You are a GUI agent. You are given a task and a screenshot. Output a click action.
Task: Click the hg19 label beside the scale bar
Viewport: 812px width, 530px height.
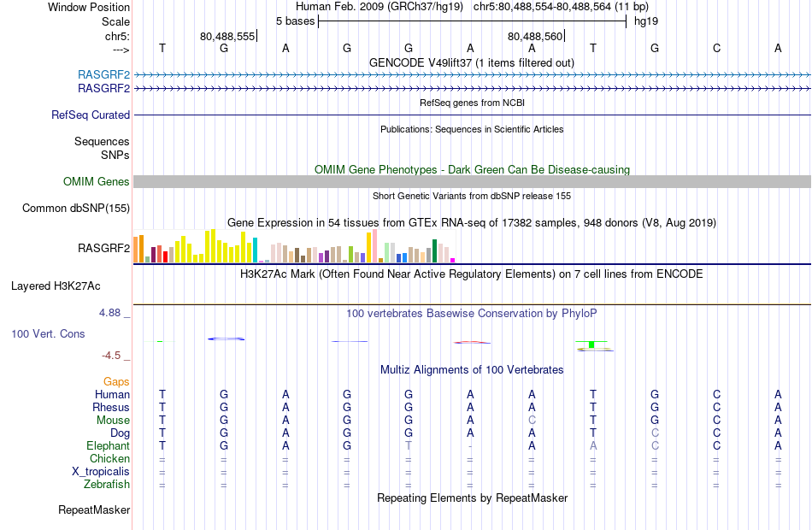click(x=646, y=21)
